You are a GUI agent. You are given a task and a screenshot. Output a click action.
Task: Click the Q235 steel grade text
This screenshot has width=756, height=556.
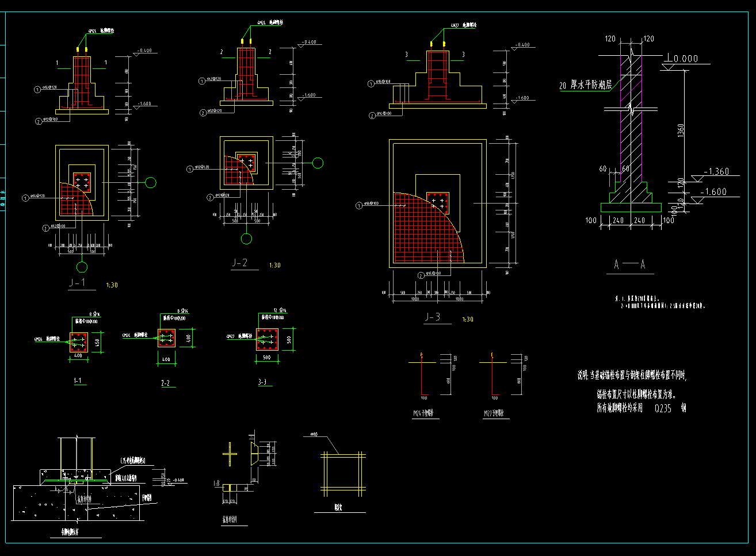coord(663,409)
